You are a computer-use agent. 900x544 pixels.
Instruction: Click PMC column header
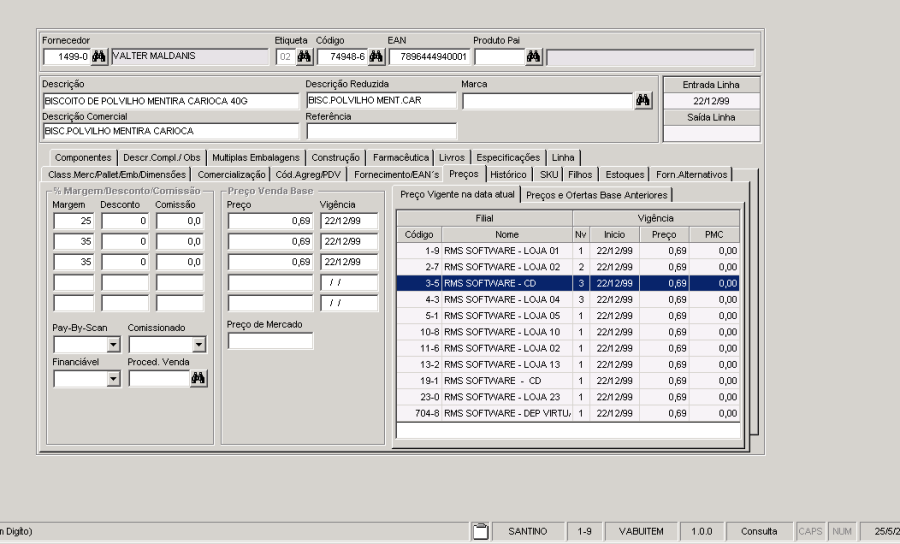(x=714, y=235)
